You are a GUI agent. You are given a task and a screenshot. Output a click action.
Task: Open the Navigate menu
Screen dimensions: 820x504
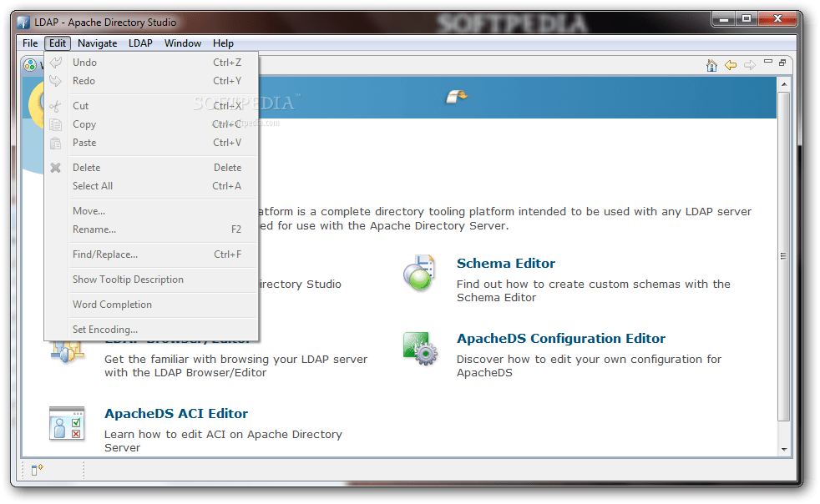(97, 43)
